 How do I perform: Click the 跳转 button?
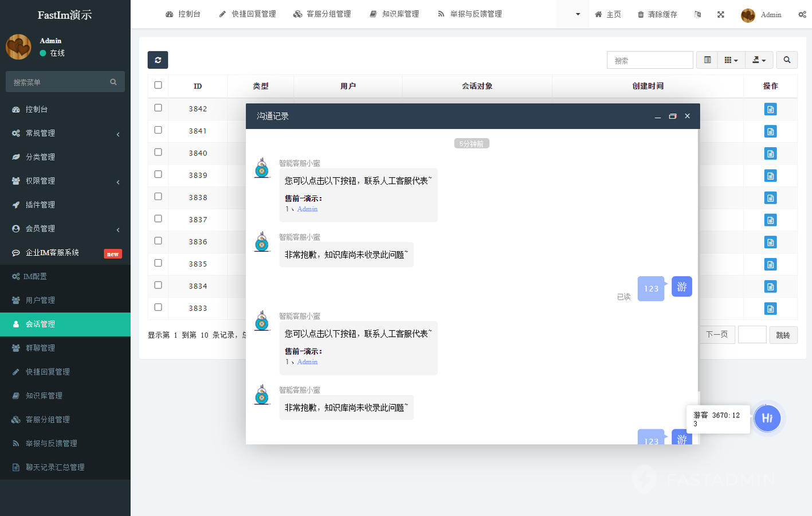click(783, 335)
